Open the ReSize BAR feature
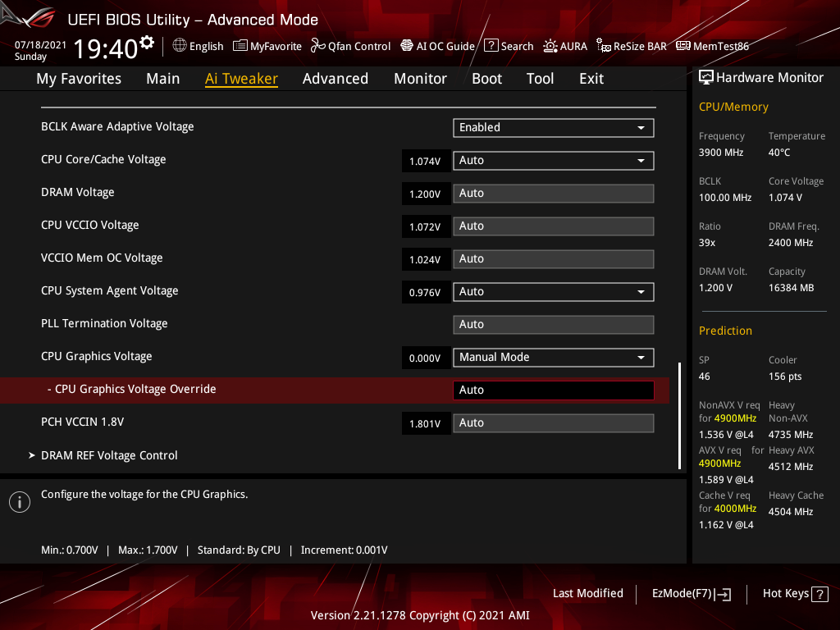The width and height of the screenshot is (840, 630). (x=632, y=46)
